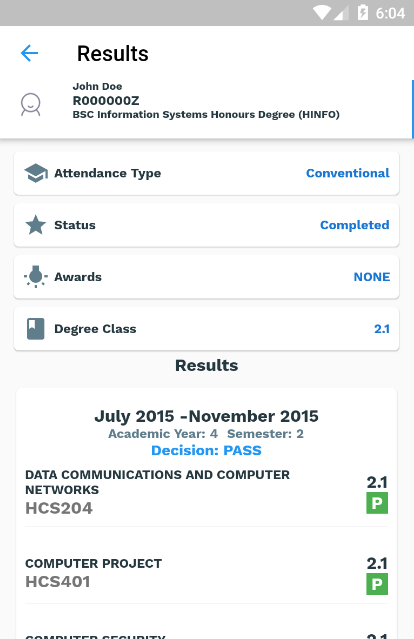Tap the Results section heading
Viewport: 414px width, 639px height.
click(207, 366)
